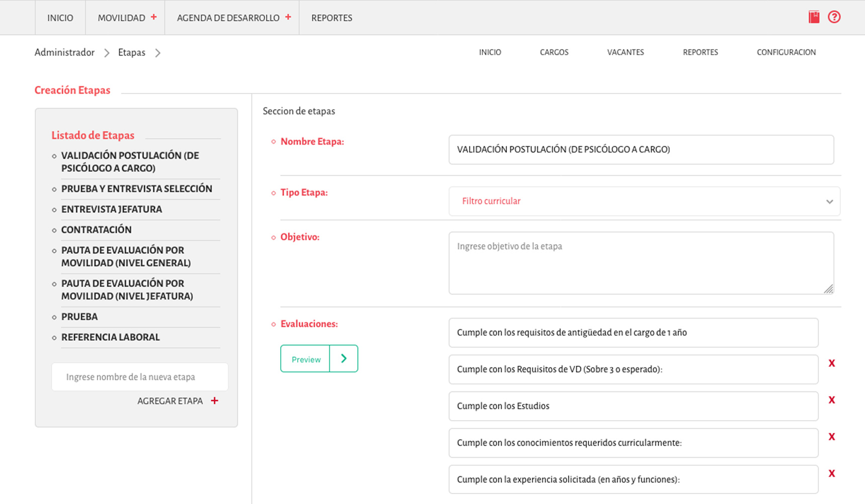Open the Agenda de Desarrollo menu
865x504 pixels.
pyautogui.click(x=228, y=18)
